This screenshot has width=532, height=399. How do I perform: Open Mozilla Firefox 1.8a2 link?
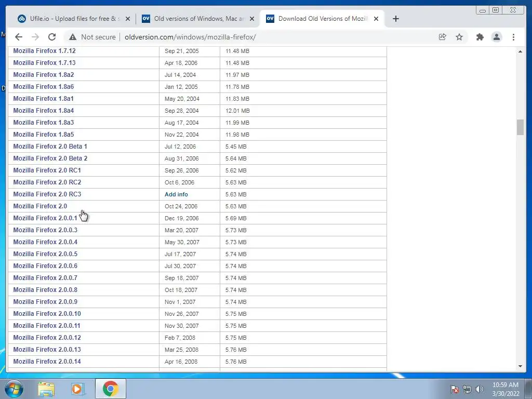[x=44, y=75]
